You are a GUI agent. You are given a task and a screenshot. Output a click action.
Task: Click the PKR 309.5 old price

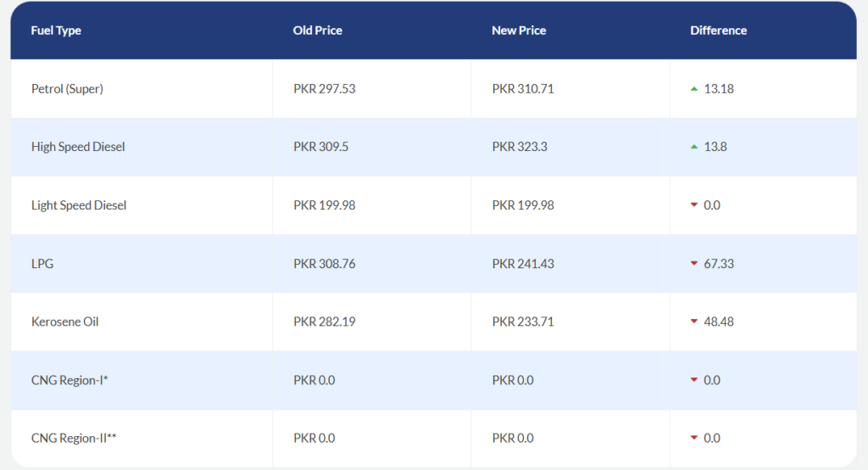pos(320,147)
